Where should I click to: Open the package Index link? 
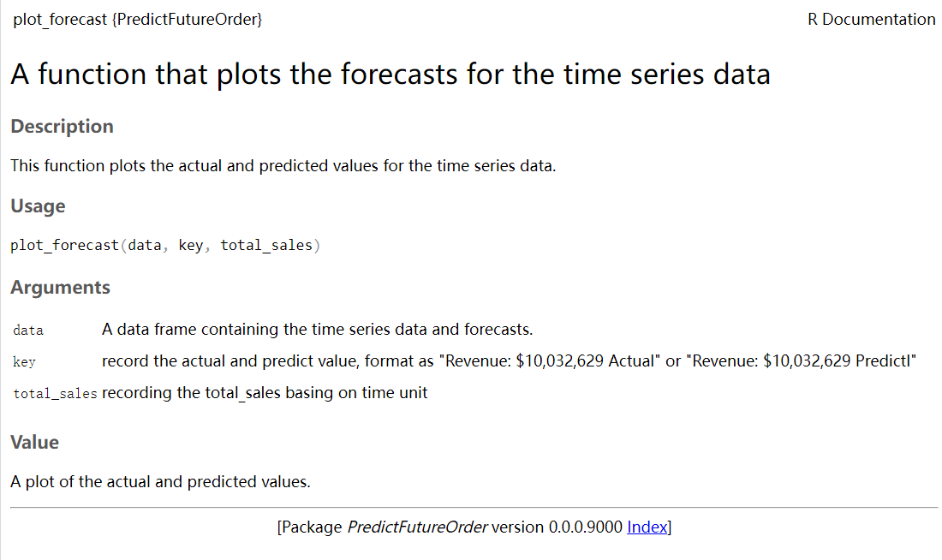pyautogui.click(x=647, y=527)
